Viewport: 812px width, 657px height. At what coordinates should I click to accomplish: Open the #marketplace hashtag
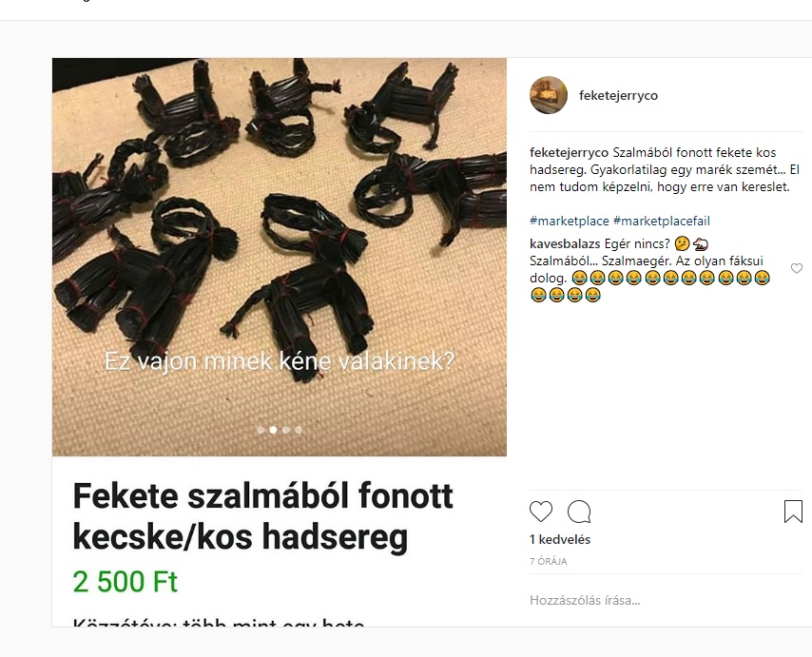click(570, 222)
